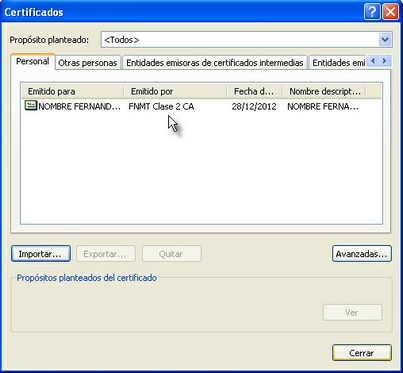Open Entidades emisoras de certificados intermedias tab

coord(215,63)
